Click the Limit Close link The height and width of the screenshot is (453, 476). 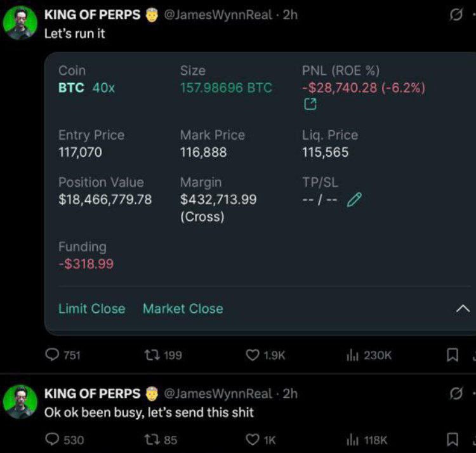91,308
